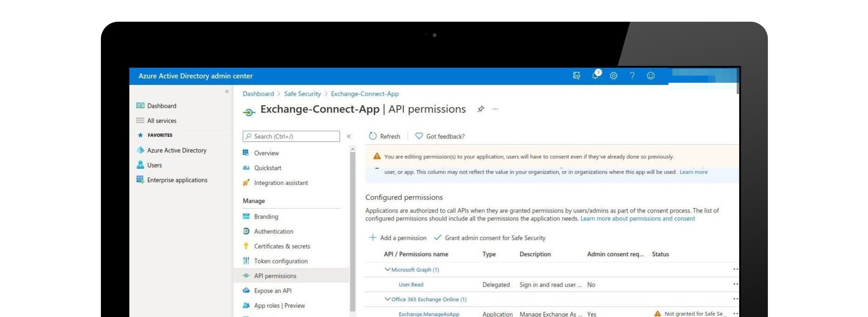
Task: Pin the API permissions blade
Action: [481, 109]
